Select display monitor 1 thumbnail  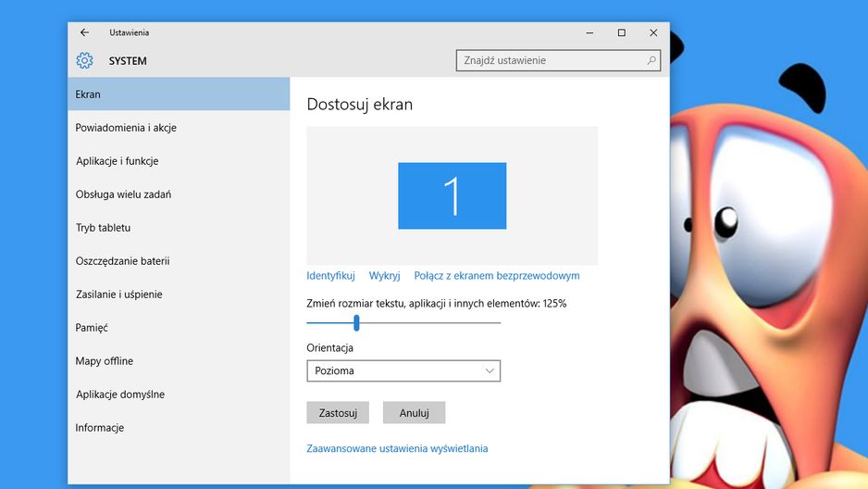click(453, 195)
